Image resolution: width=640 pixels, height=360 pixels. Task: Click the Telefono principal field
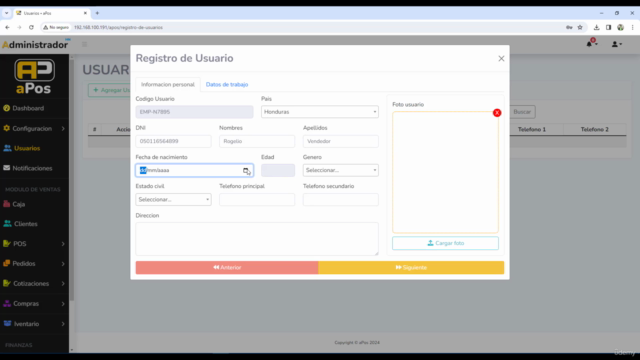pyautogui.click(x=257, y=200)
